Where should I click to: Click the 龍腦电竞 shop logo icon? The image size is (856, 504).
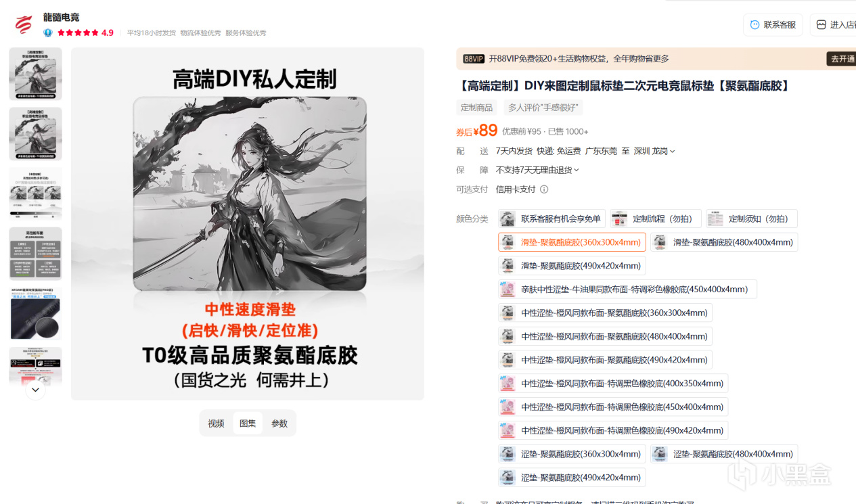(24, 25)
